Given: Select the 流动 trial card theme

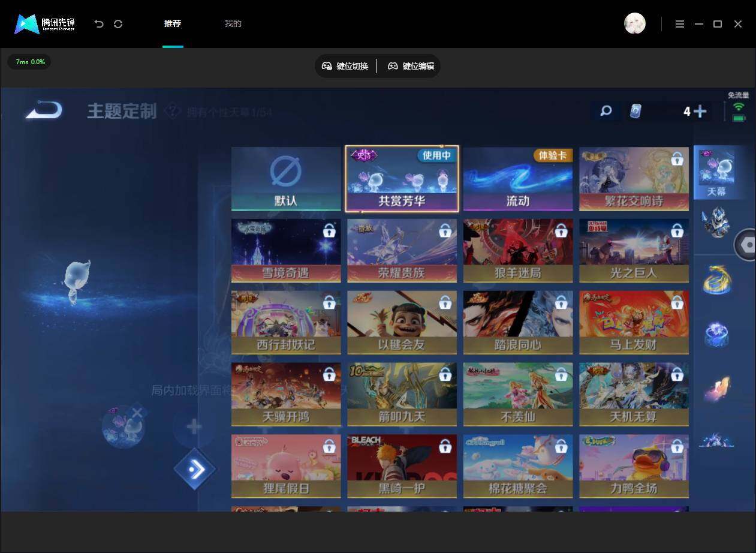Looking at the screenshot, I should 518,179.
